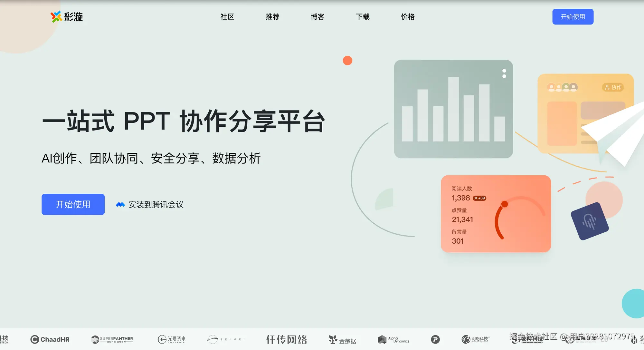This screenshot has width=644, height=350.
Task: Open the 社区 community menu item
Action: [x=227, y=17]
